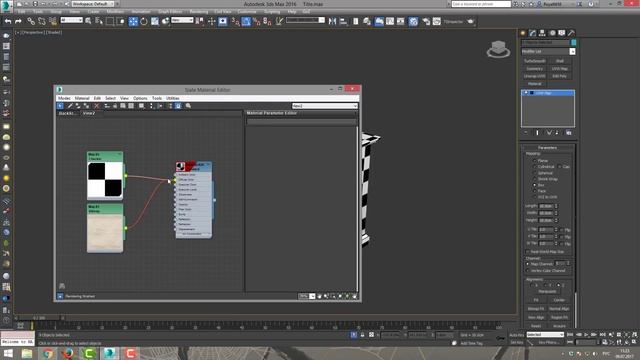Click the ViewCube in the viewport
The image size is (640, 360).
pos(498,49)
